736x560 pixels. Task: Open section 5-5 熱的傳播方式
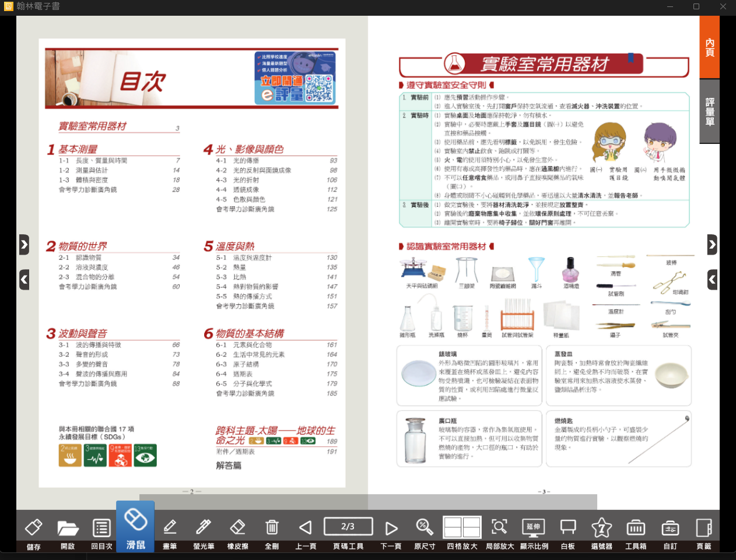pos(276,296)
